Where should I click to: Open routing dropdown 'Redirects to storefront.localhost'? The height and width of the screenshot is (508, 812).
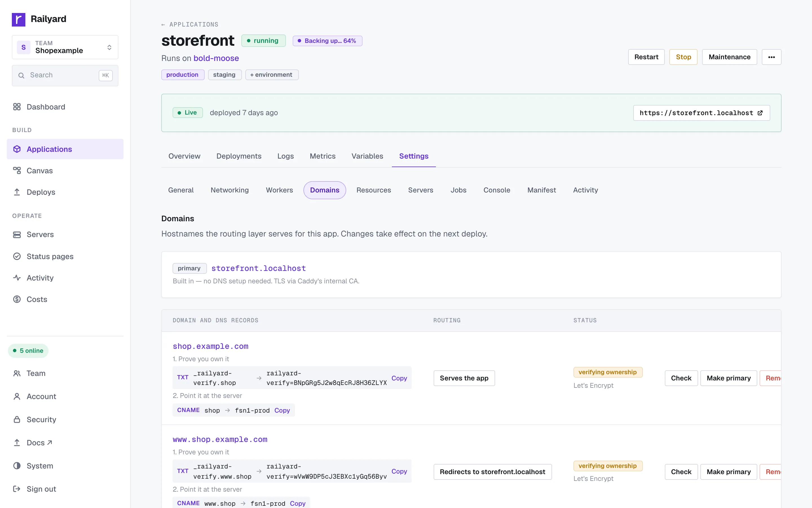tap(493, 472)
